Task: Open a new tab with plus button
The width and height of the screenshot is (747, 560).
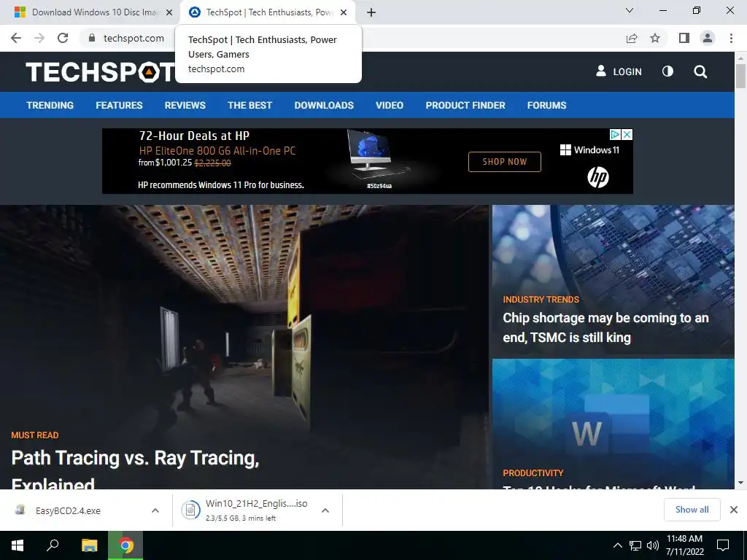Action: point(371,12)
